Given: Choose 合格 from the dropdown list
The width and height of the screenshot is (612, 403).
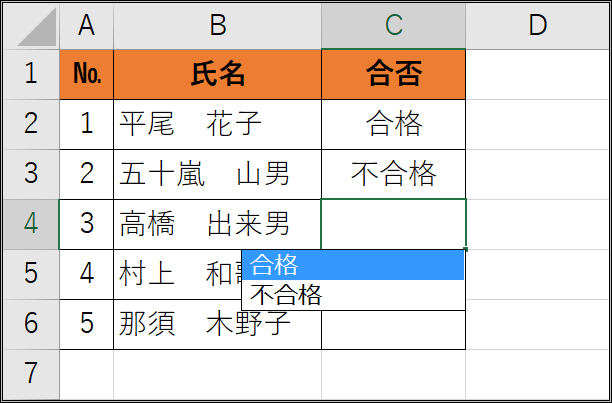Looking at the screenshot, I should click(x=353, y=265).
